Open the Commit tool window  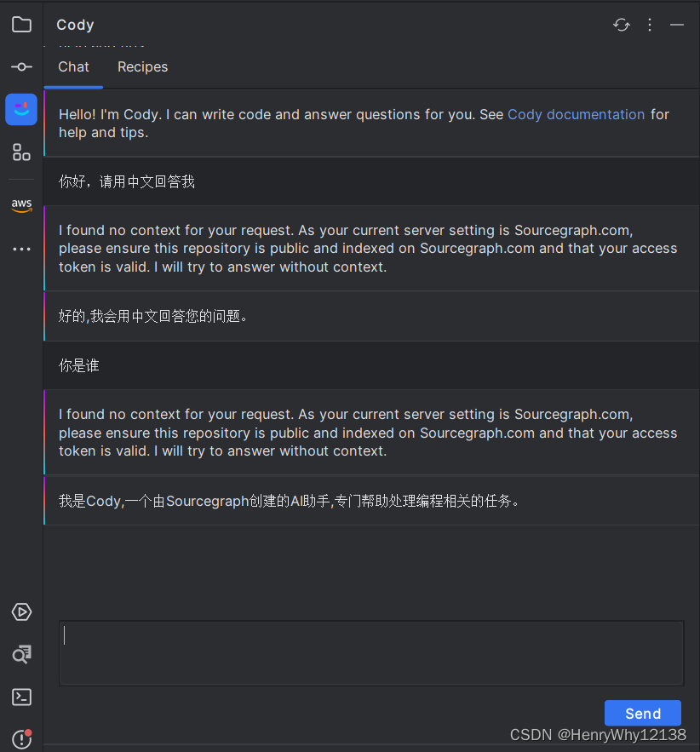click(x=20, y=66)
